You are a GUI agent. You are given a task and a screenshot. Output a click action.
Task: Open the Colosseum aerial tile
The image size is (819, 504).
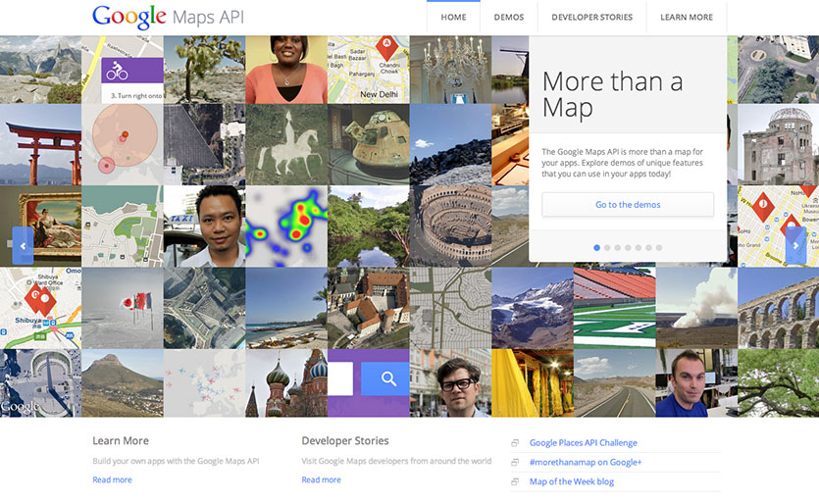coord(450,227)
